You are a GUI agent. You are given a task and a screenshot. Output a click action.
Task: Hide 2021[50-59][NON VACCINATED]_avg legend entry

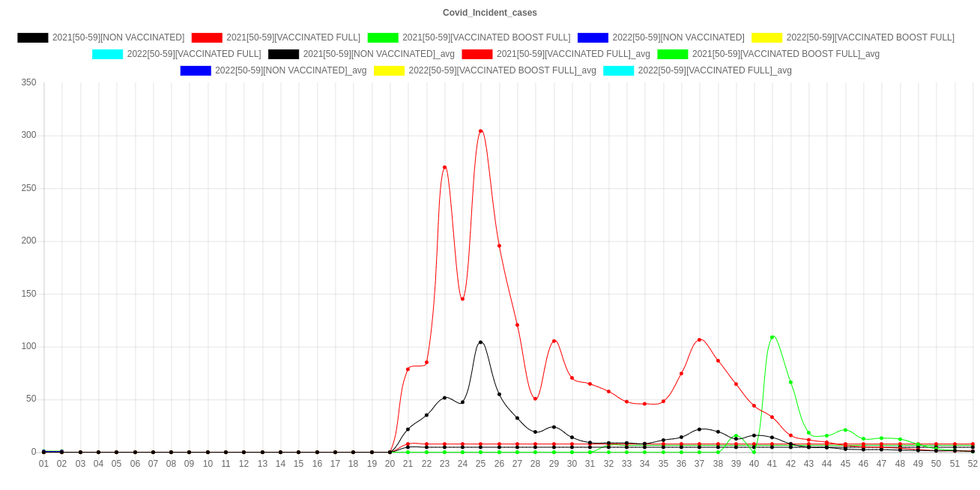379,54
